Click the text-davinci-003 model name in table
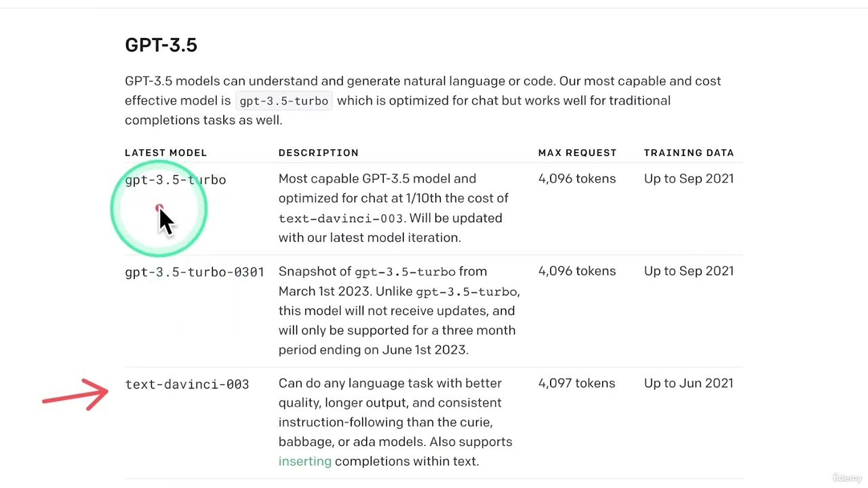The width and height of the screenshot is (868, 488). point(187,384)
